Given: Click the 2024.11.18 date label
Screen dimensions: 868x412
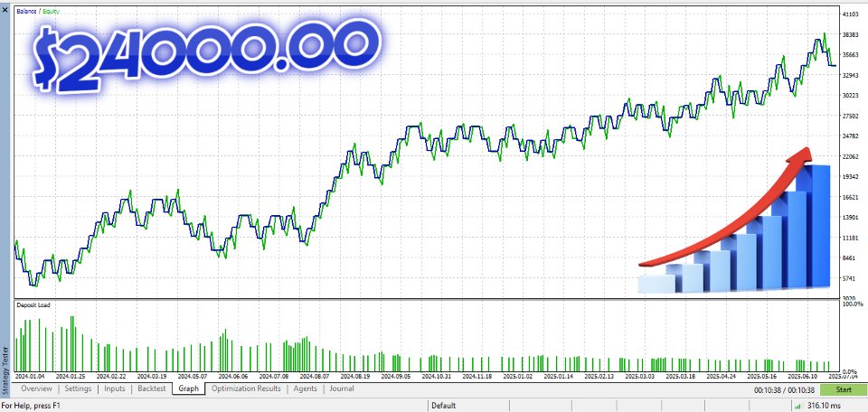Looking at the screenshot, I should (x=477, y=376).
